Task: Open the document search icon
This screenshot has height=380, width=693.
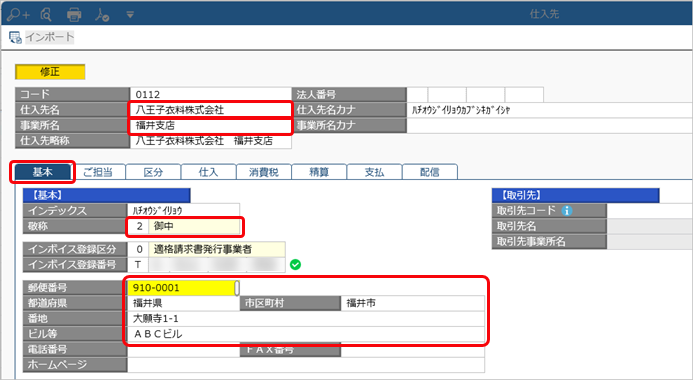Action: (x=46, y=15)
